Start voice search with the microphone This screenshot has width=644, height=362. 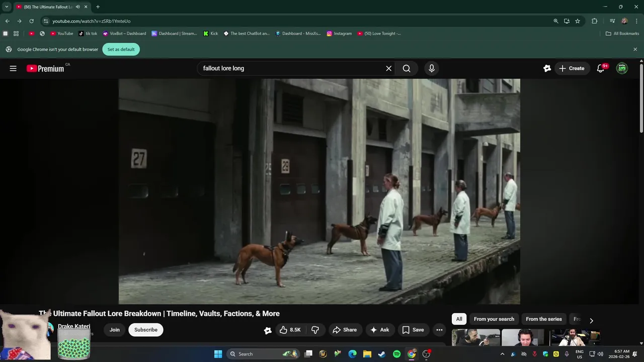click(431, 68)
